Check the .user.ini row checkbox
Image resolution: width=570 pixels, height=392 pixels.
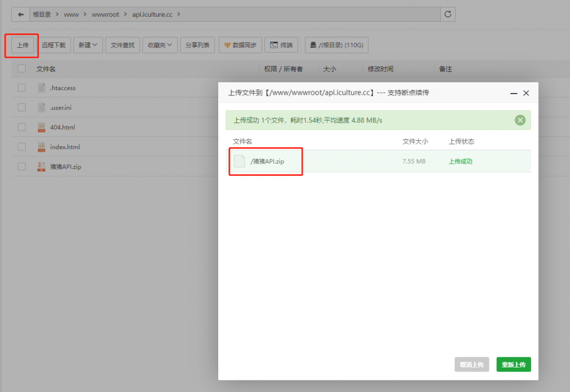click(x=22, y=107)
